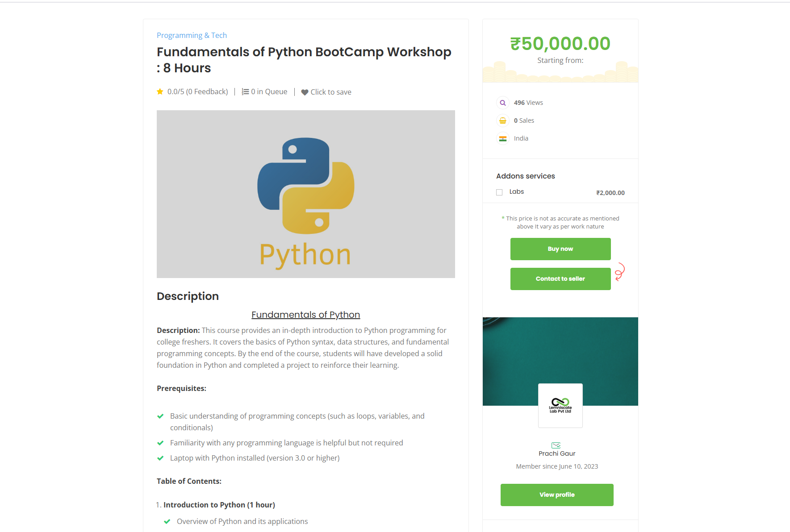Click the Prerequisites heading
790x532 pixels.
pyautogui.click(x=181, y=388)
